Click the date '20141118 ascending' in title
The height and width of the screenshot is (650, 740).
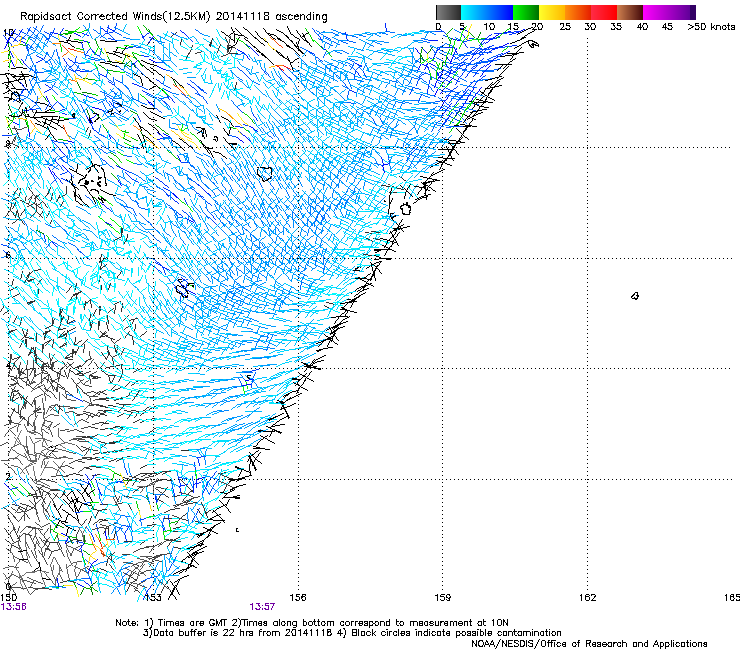pyautogui.click(x=272, y=17)
